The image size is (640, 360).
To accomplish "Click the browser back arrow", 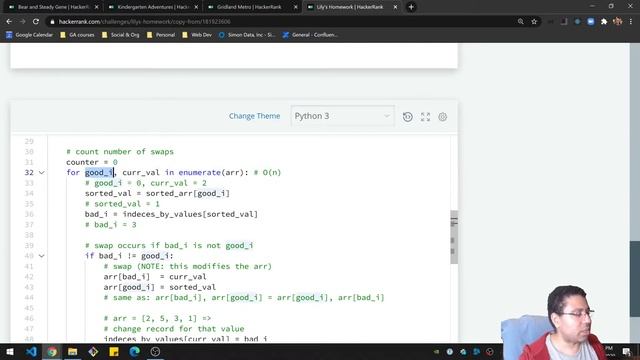I will [x=9, y=22].
